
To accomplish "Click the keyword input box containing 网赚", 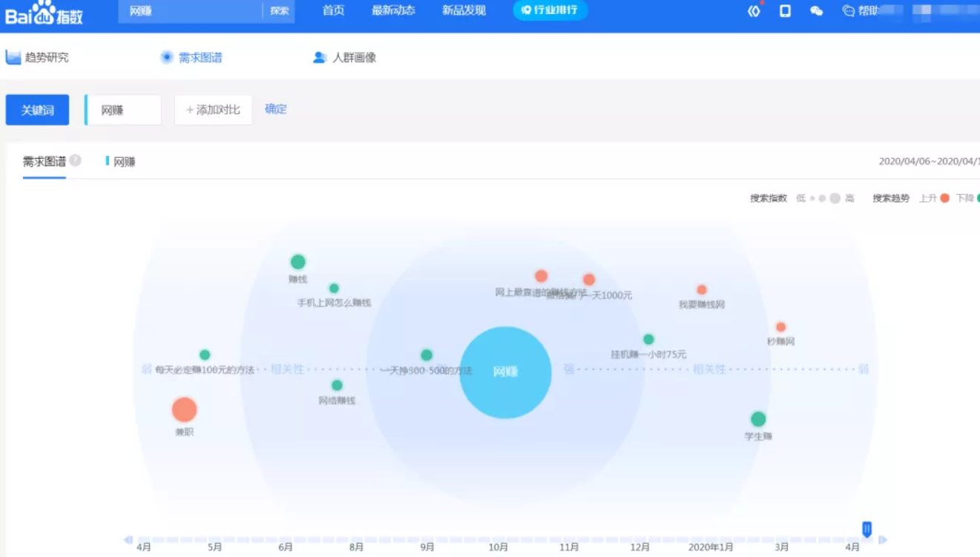I will click(123, 110).
